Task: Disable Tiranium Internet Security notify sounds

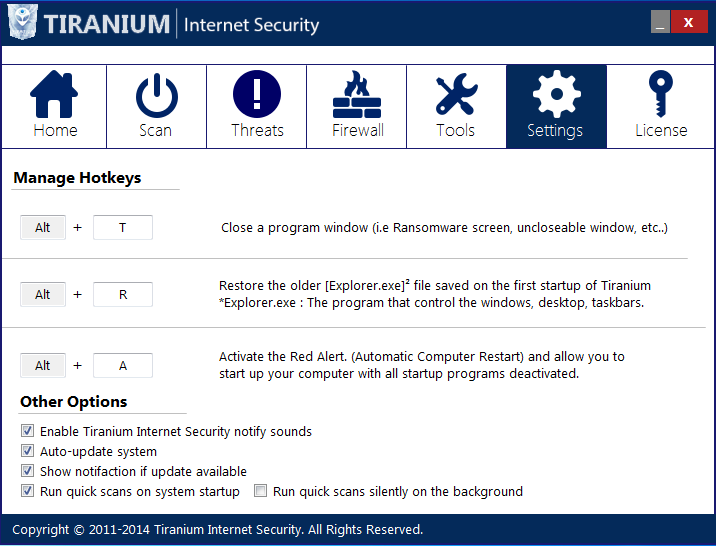Action: click(x=27, y=432)
